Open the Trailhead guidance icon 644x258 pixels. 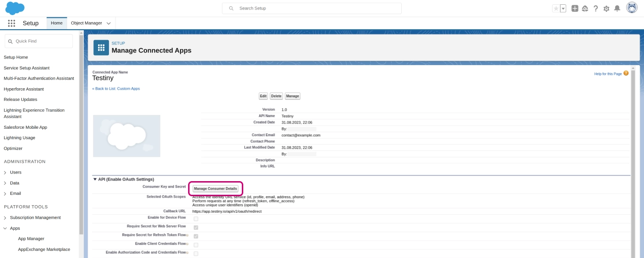(585, 8)
